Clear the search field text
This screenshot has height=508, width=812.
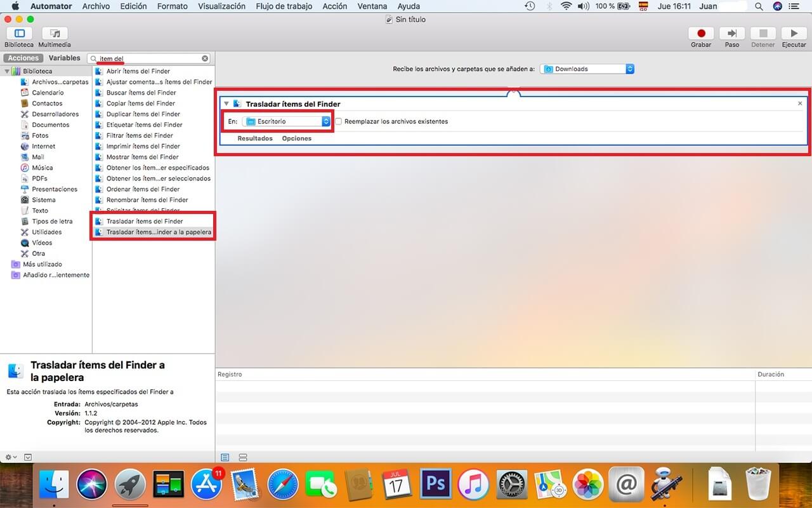click(205, 58)
